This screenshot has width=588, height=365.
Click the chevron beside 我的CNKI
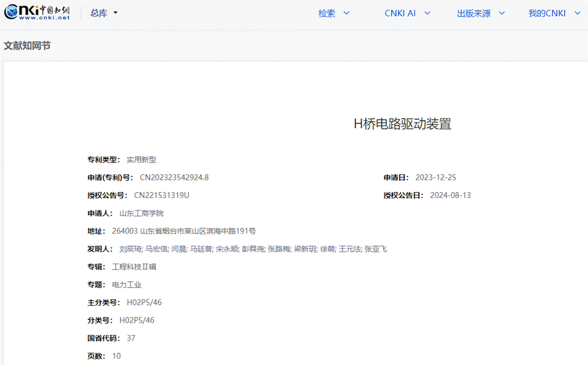point(577,13)
